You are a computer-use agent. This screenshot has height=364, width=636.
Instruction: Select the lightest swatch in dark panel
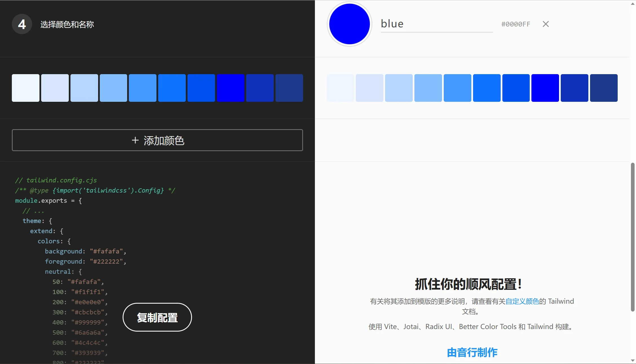coord(26,88)
